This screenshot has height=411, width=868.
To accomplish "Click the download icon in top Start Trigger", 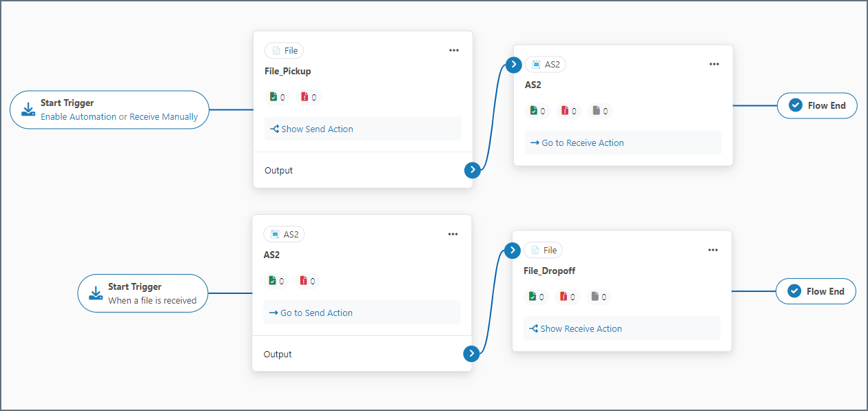I will (x=28, y=109).
